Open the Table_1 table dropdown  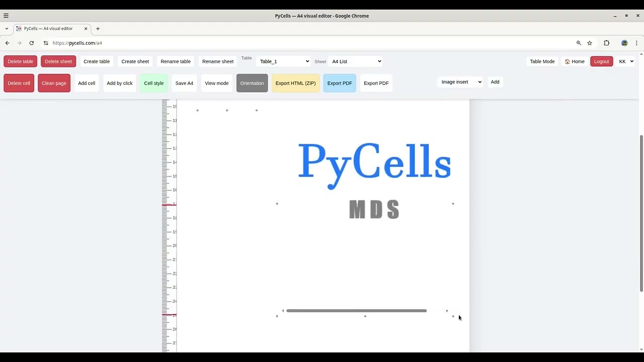pyautogui.click(x=284, y=61)
